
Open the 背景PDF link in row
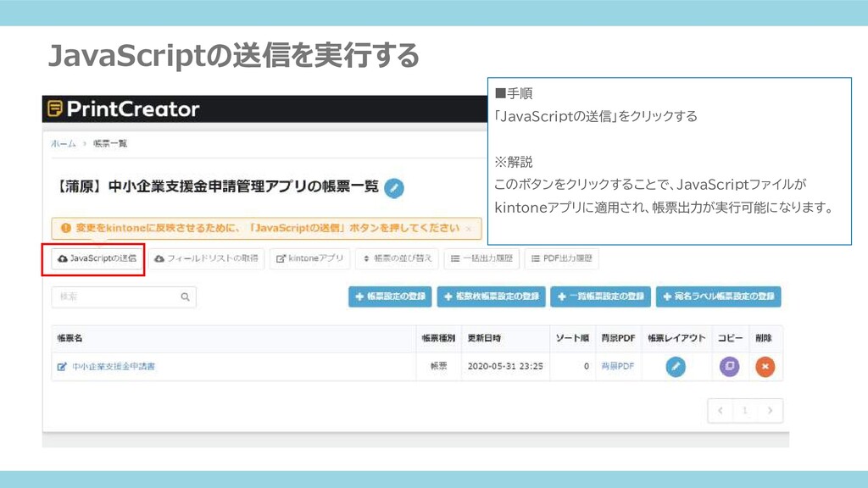(617, 366)
